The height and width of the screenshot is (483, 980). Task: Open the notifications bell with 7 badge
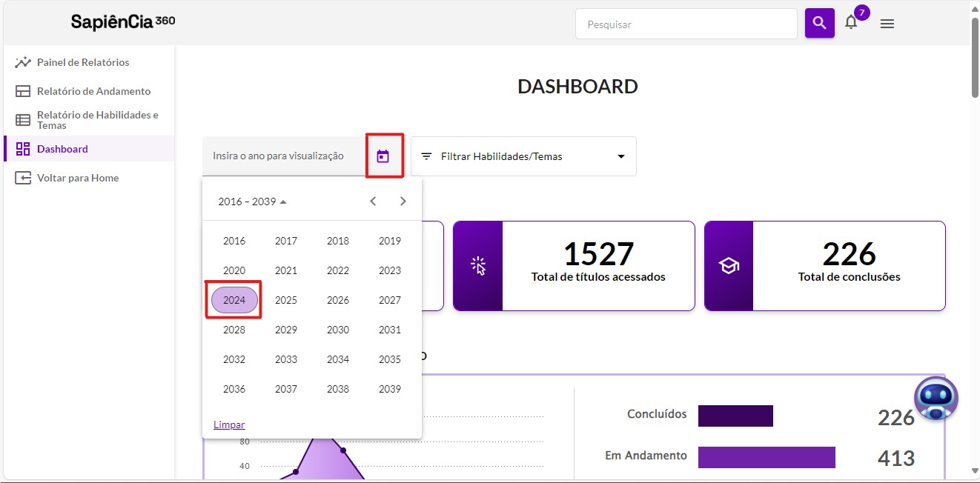click(852, 22)
